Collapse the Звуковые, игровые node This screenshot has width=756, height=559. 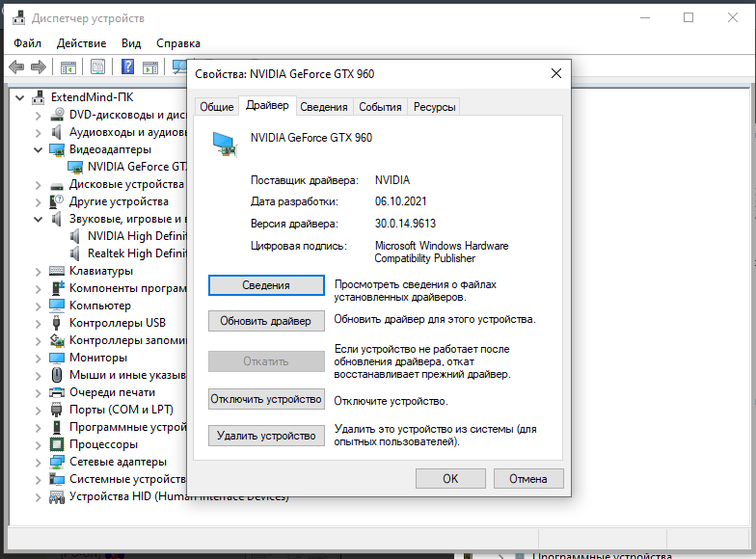coord(39,220)
